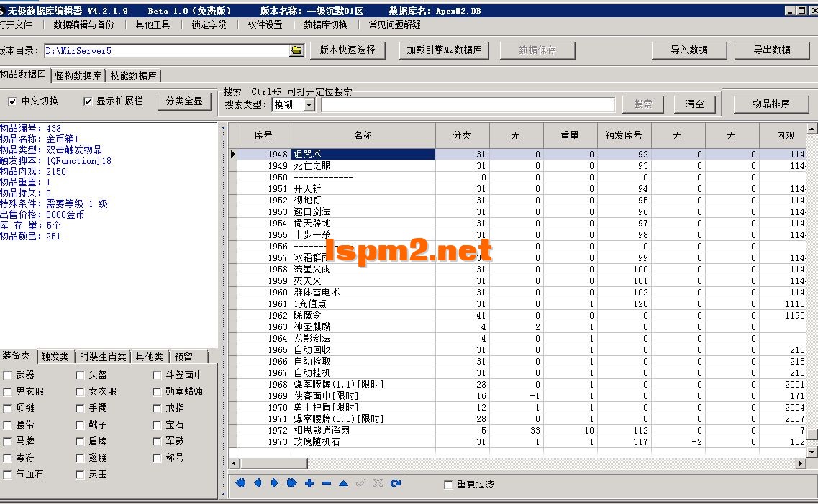Check the 气血石 checkbox
Screen dimensions: 818x504
[x=7, y=475]
